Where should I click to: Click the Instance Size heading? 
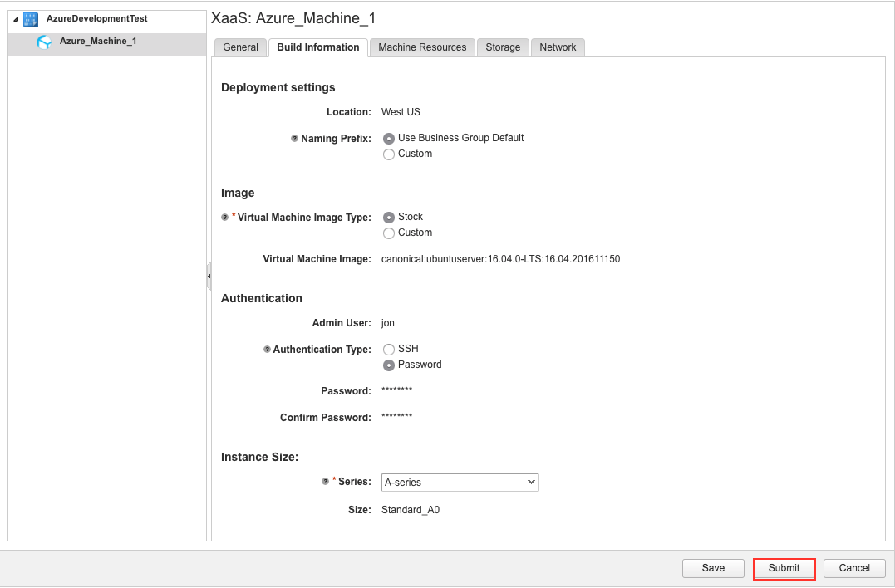tap(260, 458)
